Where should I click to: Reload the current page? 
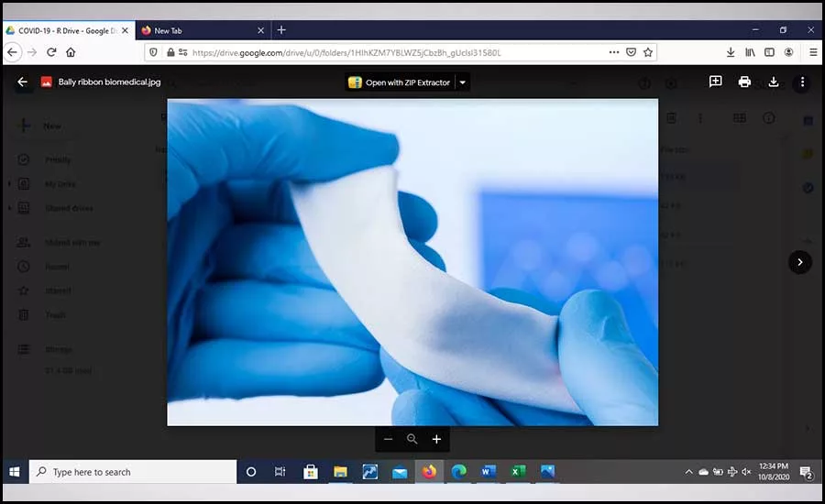[51, 52]
